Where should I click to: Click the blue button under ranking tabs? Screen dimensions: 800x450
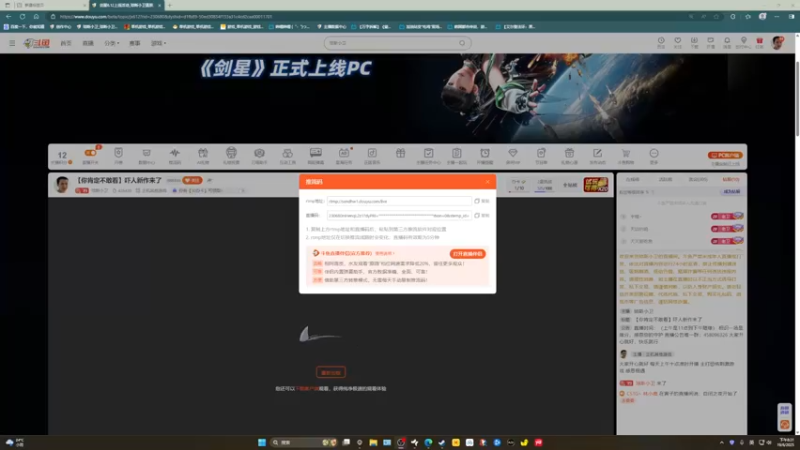[x=732, y=192]
